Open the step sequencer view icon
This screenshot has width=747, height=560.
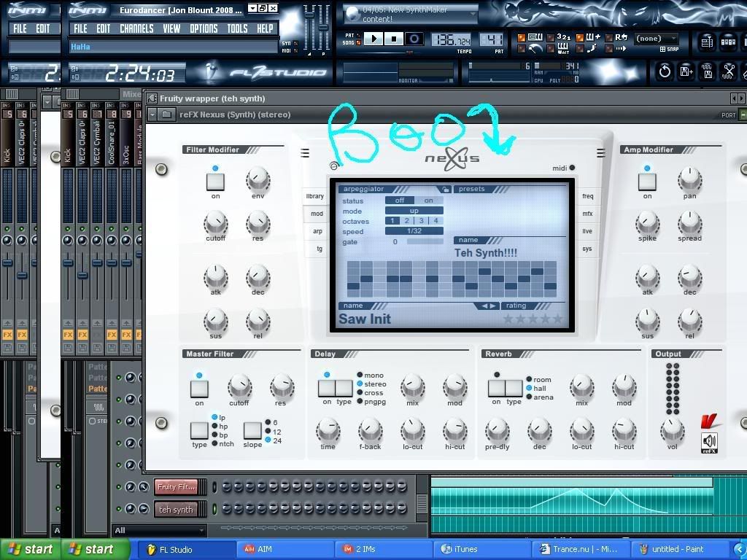point(728,42)
